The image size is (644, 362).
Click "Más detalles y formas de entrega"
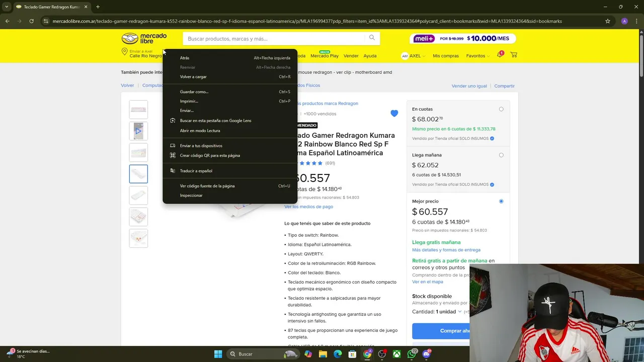(446, 250)
